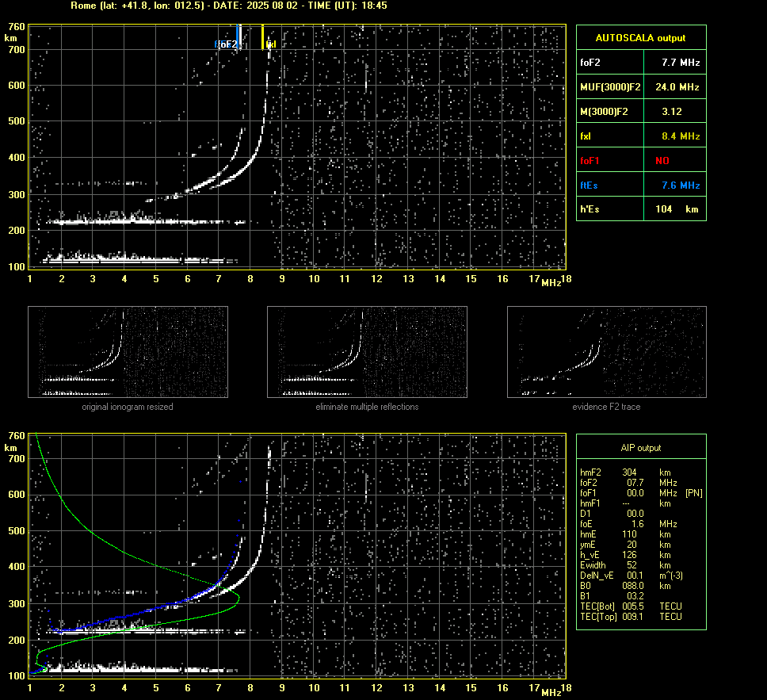767x700 pixels.
Task: Click the Rome date and time header
Action: (228, 6)
